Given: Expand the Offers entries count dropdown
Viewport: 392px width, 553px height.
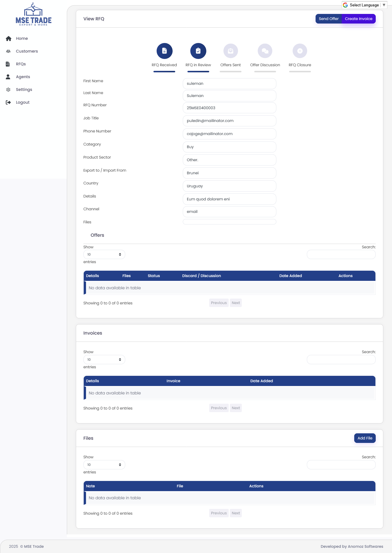Looking at the screenshot, I should 104,254.
